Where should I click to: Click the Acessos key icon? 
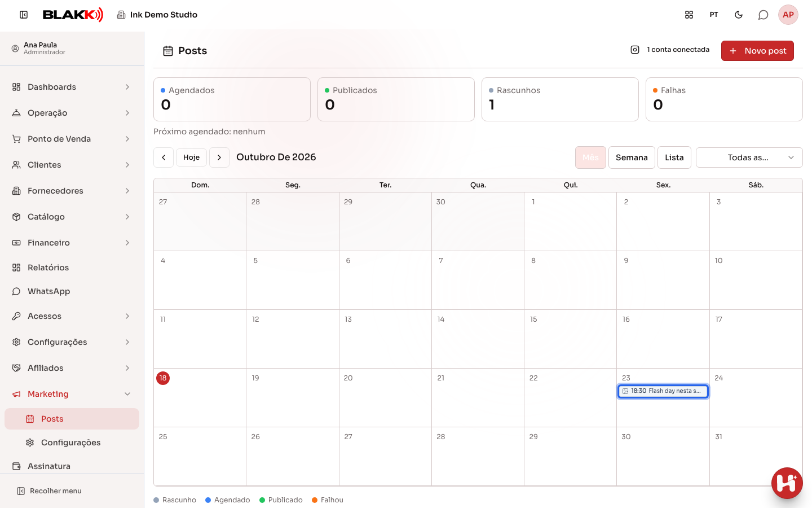coord(16,316)
